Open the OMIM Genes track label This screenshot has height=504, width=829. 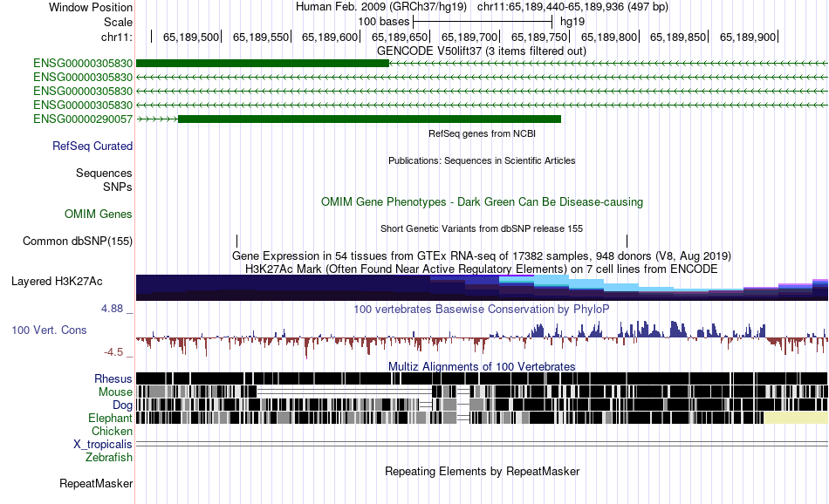[x=99, y=214]
